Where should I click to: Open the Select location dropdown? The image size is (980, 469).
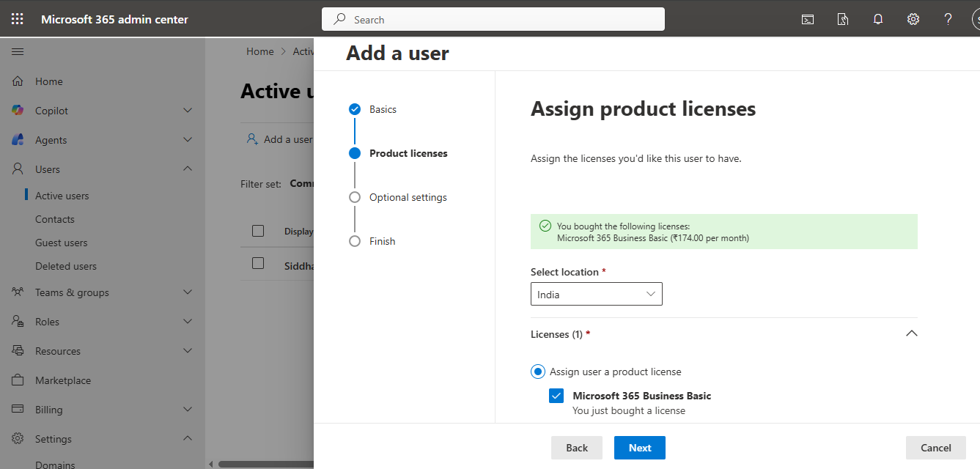(x=596, y=294)
